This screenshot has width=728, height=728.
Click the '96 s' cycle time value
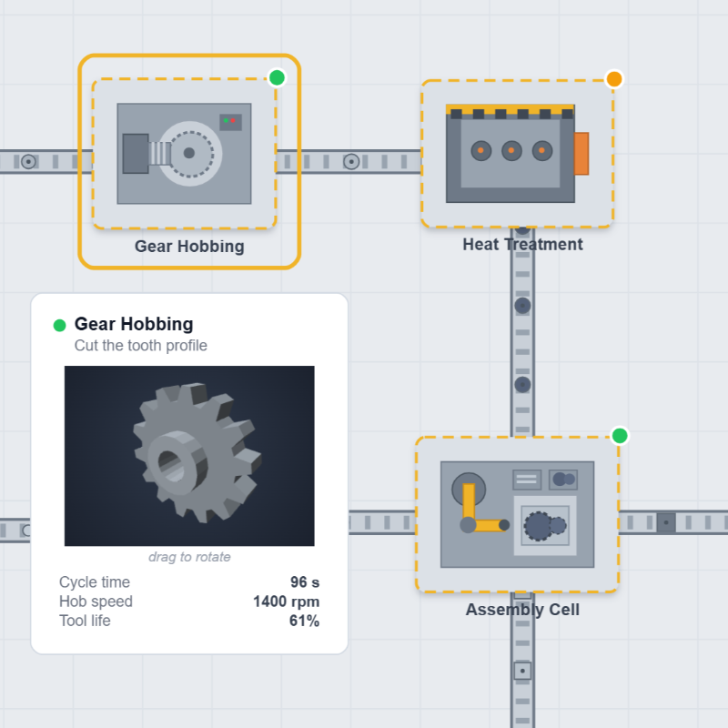[x=305, y=582]
